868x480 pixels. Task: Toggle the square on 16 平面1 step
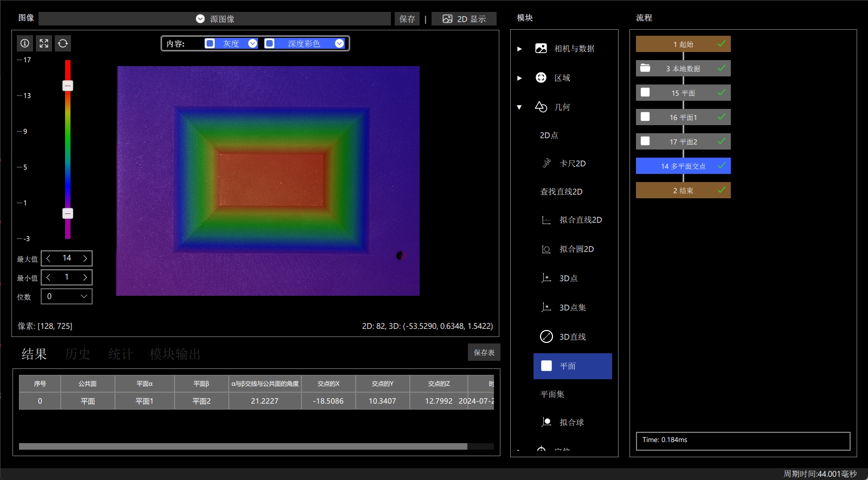(x=645, y=116)
